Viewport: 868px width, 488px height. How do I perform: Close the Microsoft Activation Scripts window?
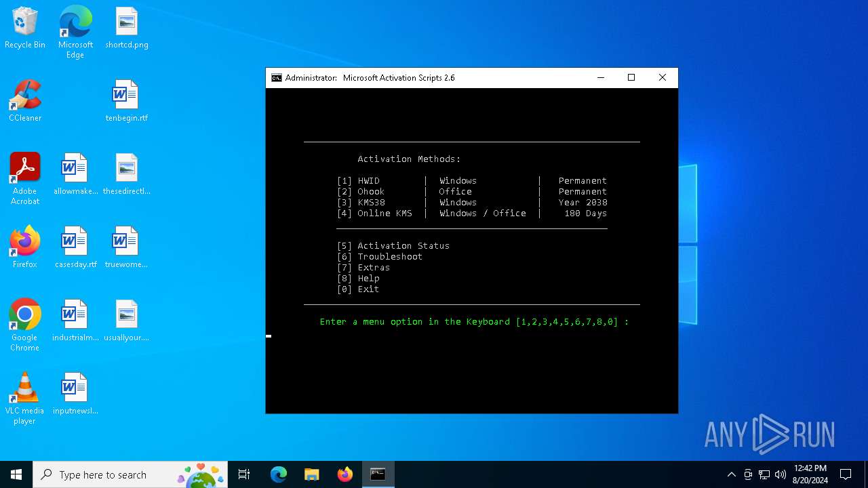tap(663, 78)
